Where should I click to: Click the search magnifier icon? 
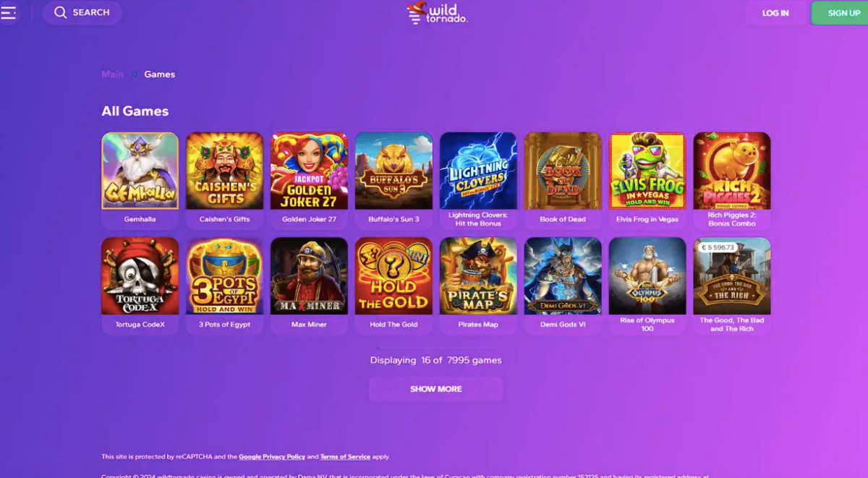[x=61, y=12]
